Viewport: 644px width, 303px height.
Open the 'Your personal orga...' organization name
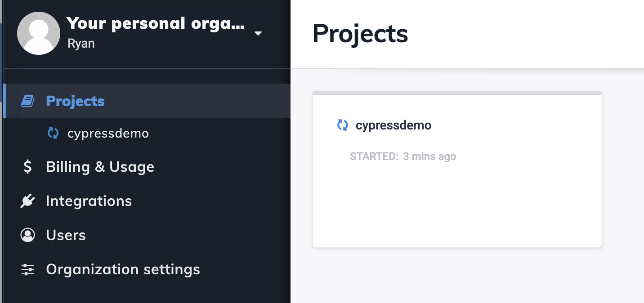click(x=156, y=23)
